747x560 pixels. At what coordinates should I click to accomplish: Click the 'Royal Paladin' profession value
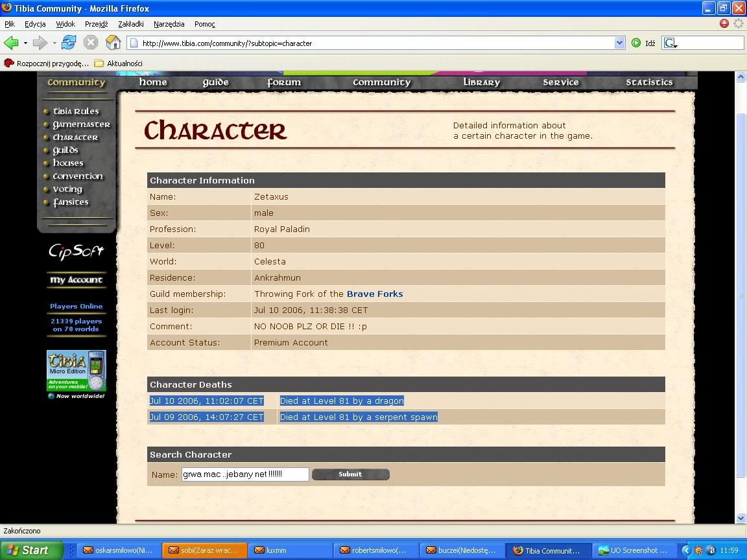tap(282, 229)
